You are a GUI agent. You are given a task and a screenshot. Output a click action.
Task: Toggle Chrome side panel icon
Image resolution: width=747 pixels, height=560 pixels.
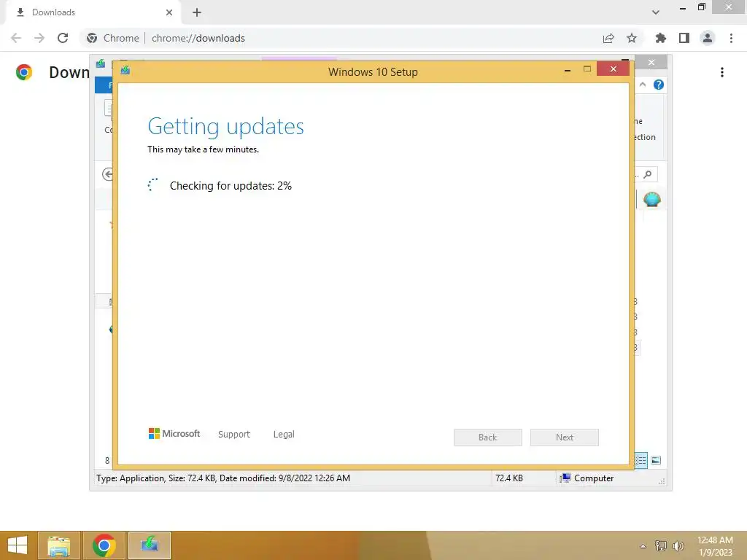pos(684,38)
